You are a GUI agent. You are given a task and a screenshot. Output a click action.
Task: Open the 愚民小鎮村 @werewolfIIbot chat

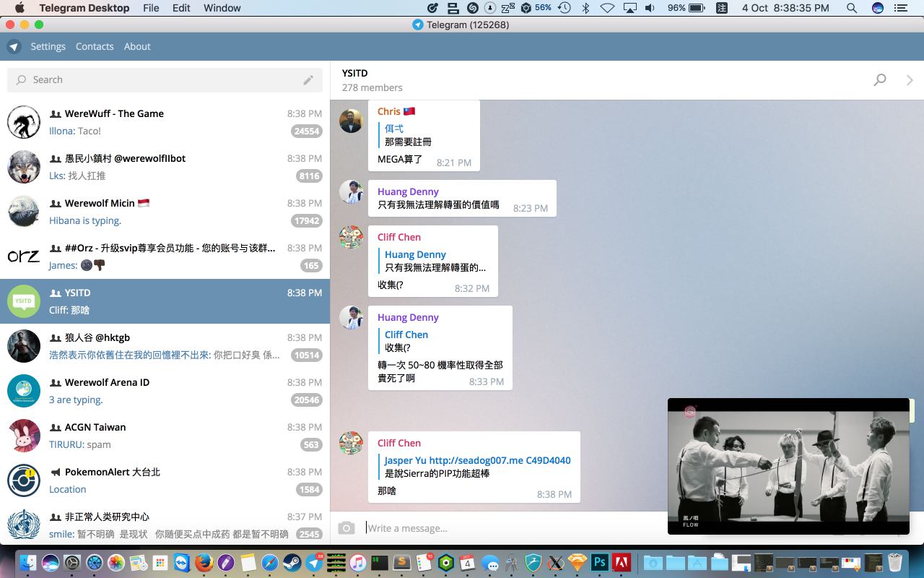165,167
